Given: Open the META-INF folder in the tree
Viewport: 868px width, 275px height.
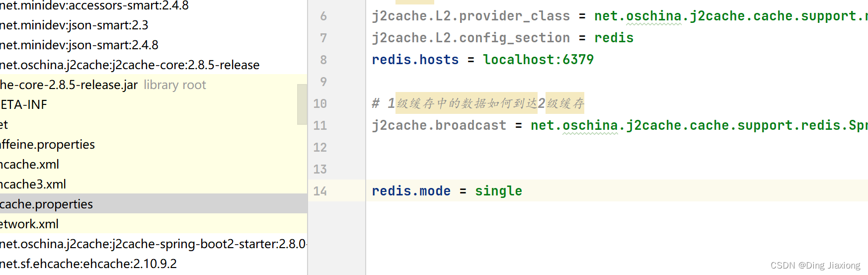Looking at the screenshot, I should pyautogui.click(x=23, y=104).
